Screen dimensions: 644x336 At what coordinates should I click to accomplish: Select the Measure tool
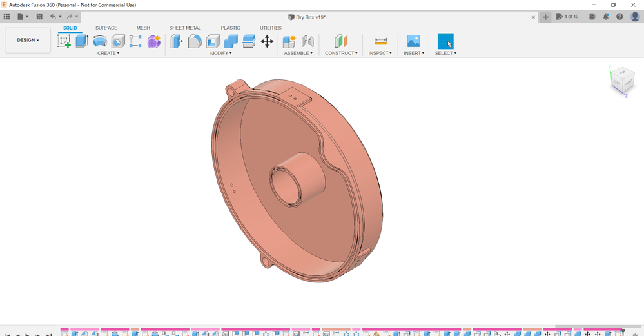[381, 41]
